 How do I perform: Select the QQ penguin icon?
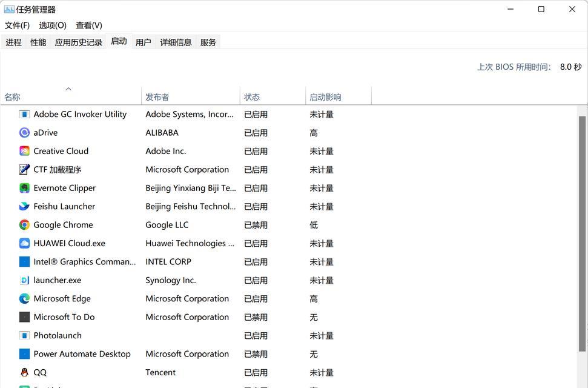click(x=24, y=372)
